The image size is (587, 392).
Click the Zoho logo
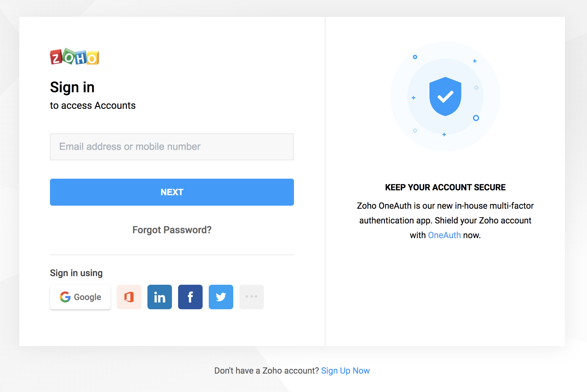click(x=74, y=57)
